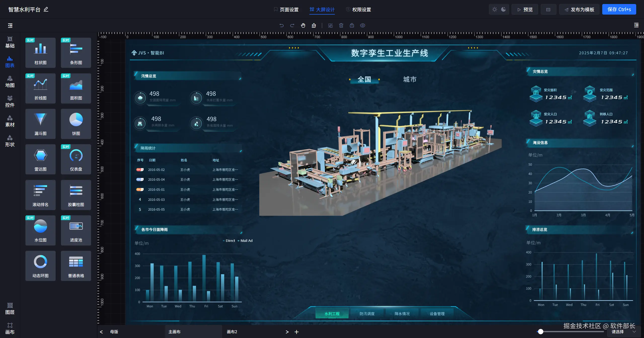Switch to 画布2 canvas tab
644x338 pixels.
(x=232, y=332)
